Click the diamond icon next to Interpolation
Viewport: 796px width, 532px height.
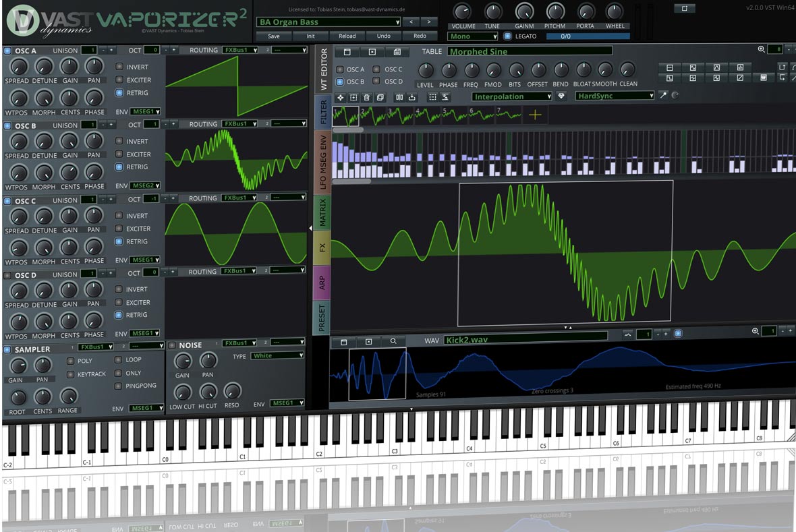click(x=561, y=96)
